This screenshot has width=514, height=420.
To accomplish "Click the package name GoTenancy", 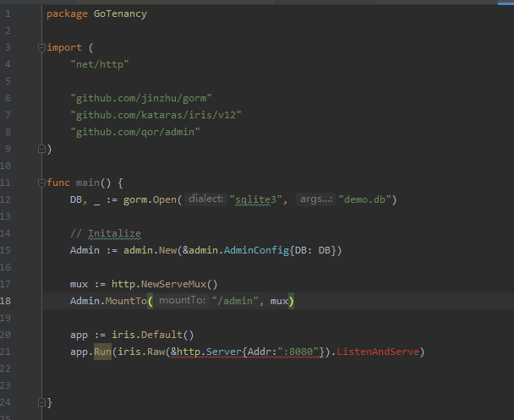I will (x=120, y=14).
